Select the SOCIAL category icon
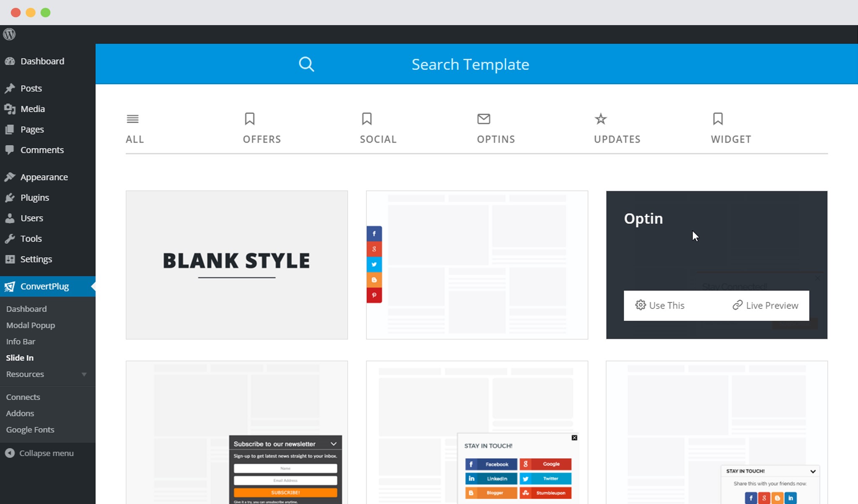The width and height of the screenshot is (858, 504). point(367,119)
